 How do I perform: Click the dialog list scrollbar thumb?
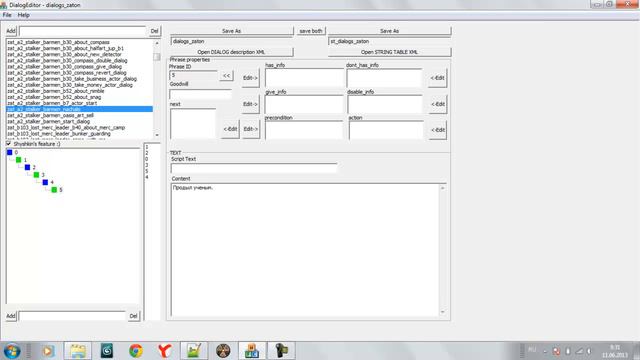click(157, 57)
